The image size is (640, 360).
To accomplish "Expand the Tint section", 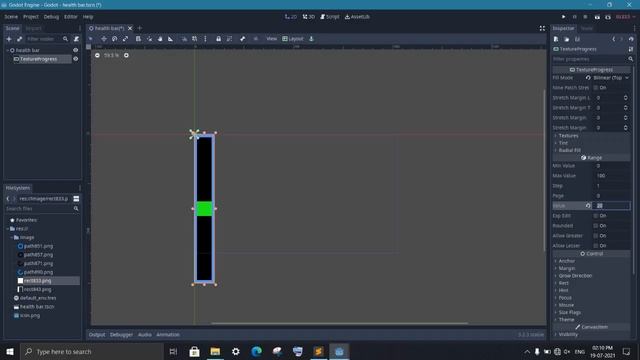I will (x=563, y=143).
